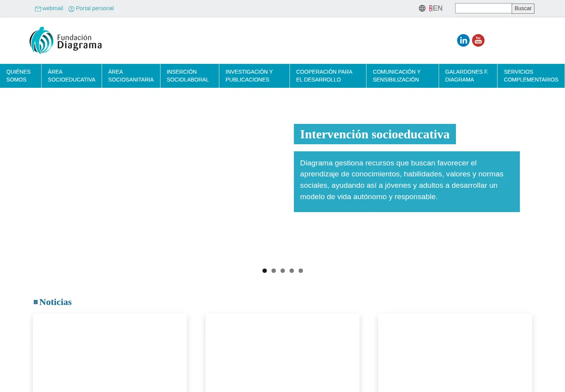
Task: Click the Noticias section heading
Action: [x=55, y=302]
